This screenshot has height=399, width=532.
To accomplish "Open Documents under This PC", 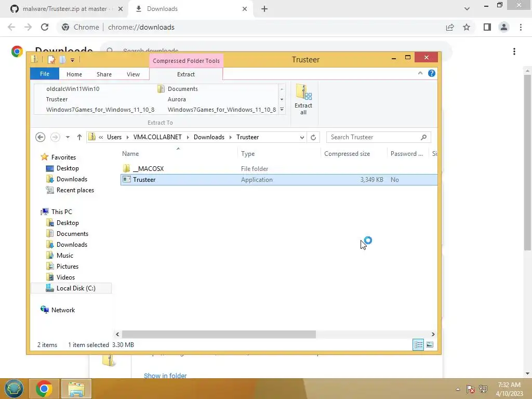I will point(67,234).
